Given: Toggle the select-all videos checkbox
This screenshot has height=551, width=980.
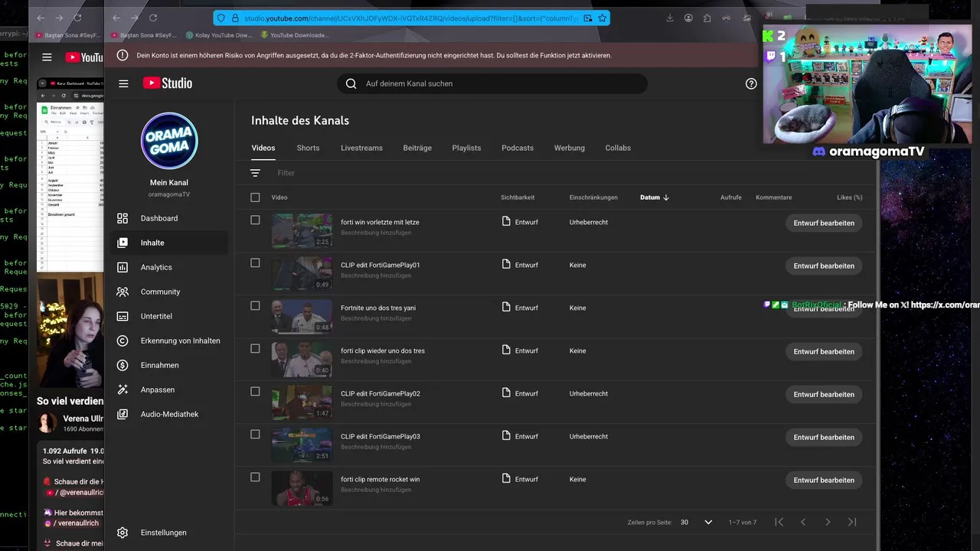Looking at the screenshot, I should tap(255, 197).
